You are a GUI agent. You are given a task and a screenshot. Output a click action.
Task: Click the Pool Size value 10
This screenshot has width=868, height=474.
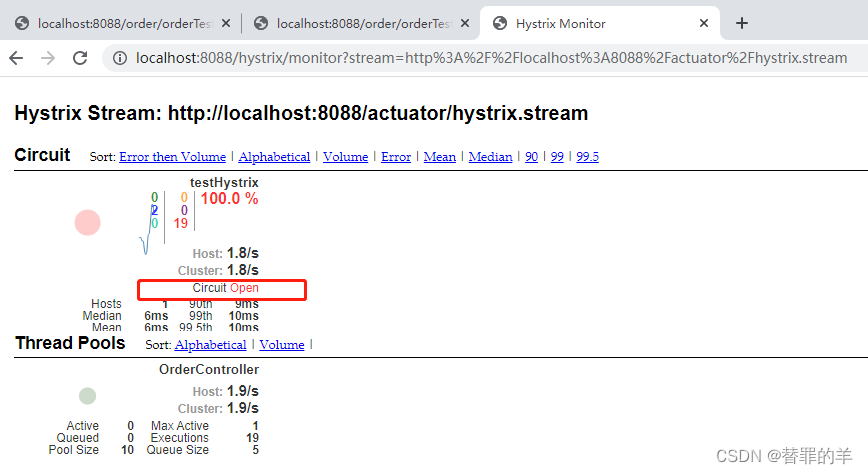127,450
